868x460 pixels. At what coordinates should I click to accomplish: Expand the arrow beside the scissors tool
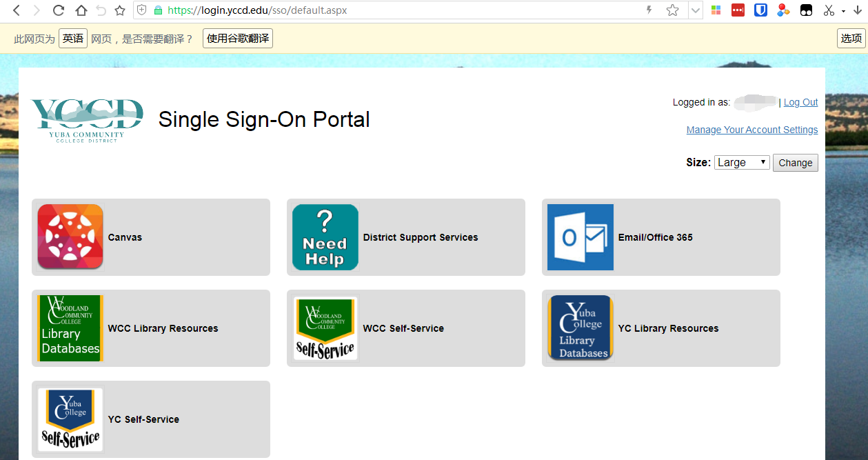843,11
